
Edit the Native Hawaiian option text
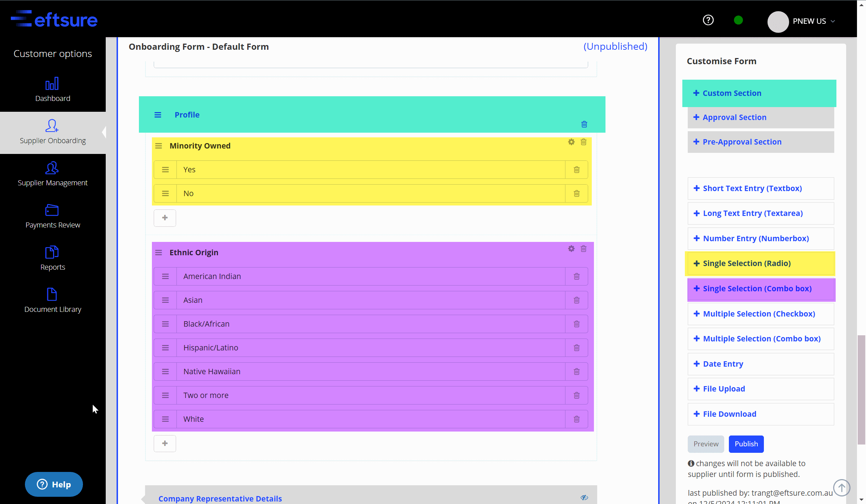pyautogui.click(x=371, y=371)
